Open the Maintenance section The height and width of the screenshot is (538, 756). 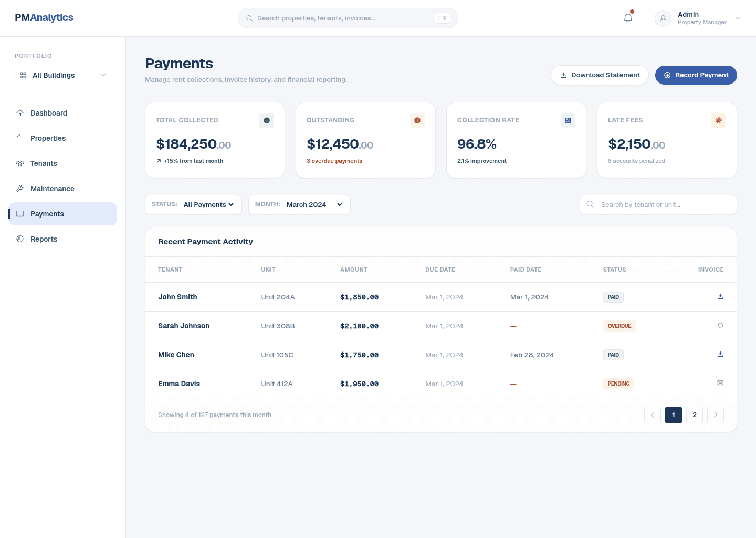click(x=63, y=189)
